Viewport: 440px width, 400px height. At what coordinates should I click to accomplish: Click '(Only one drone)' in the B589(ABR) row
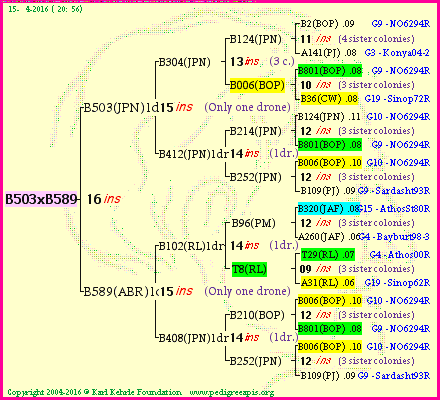247,292
